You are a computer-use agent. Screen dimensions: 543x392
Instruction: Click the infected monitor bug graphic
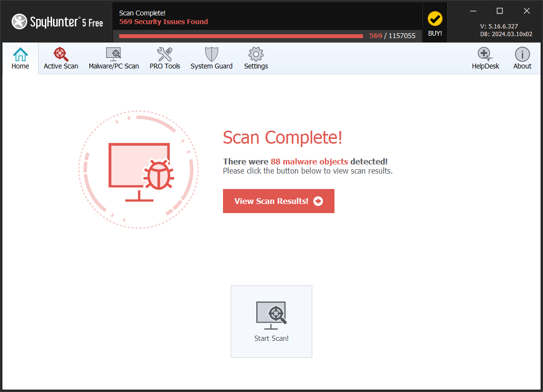139,170
